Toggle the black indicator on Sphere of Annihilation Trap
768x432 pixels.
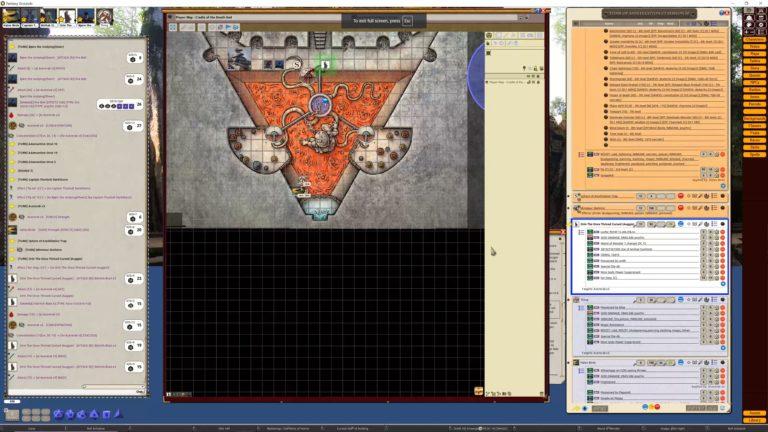[722, 196]
